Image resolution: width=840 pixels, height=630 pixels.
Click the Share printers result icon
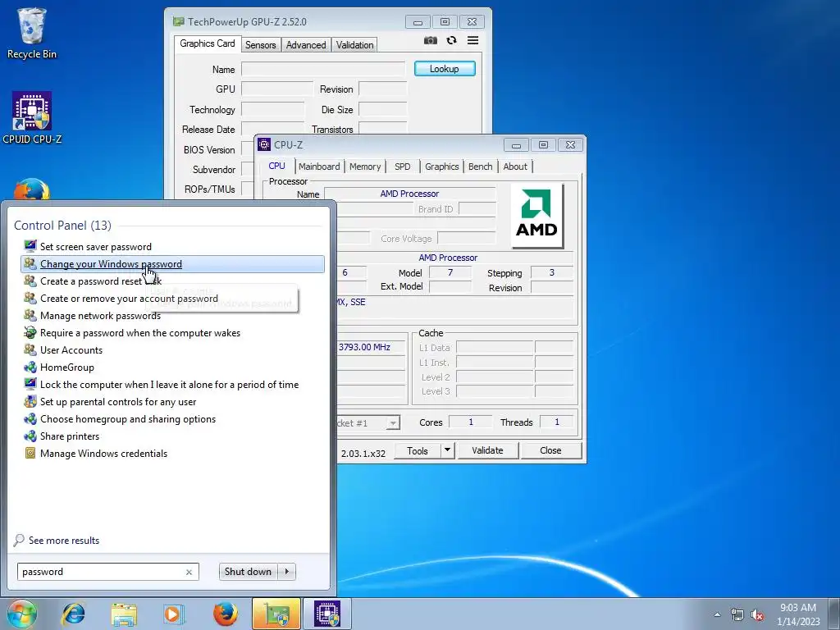coord(30,436)
